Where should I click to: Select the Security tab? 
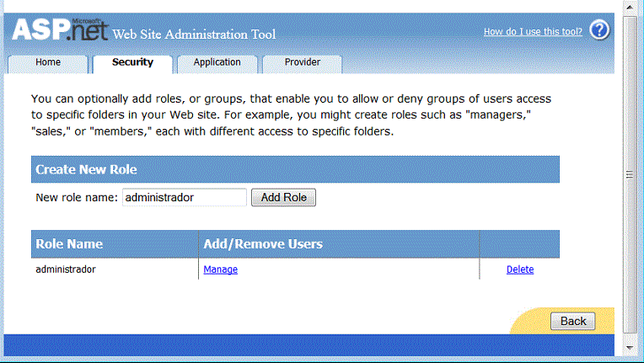point(132,62)
